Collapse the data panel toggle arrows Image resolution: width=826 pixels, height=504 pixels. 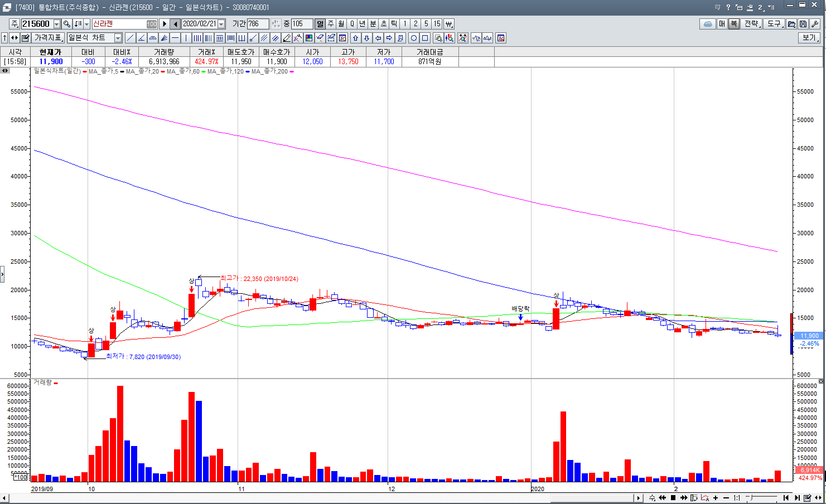click(x=4, y=70)
